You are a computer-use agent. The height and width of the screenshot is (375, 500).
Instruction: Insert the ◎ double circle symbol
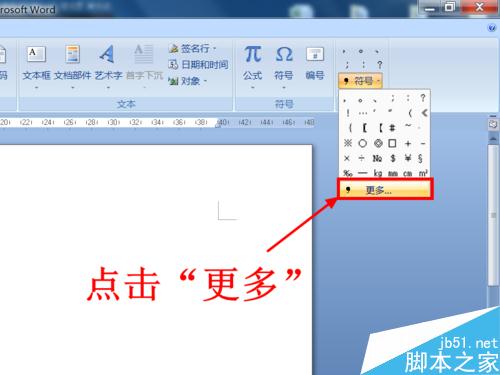point(378,143)
